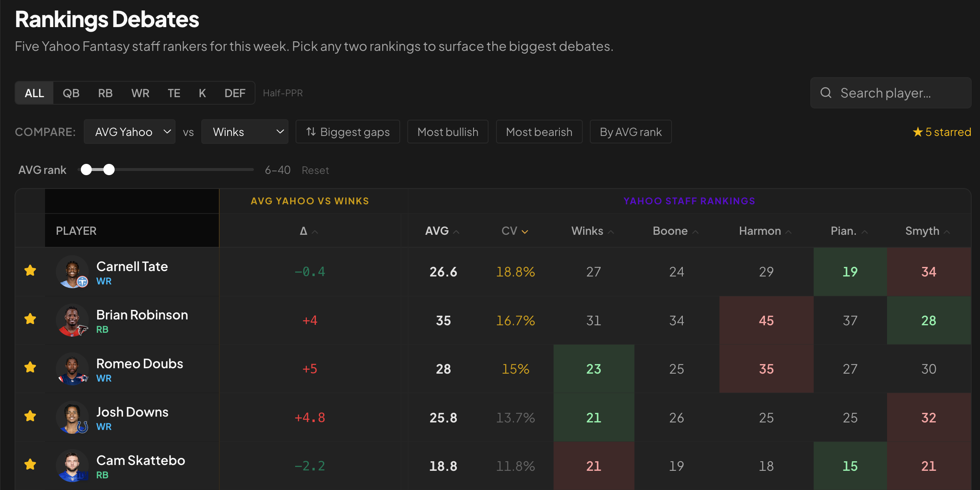Click Carnell Tate's player avatar
Viewport: 980px width, 490px height.
tap(72, 271)
